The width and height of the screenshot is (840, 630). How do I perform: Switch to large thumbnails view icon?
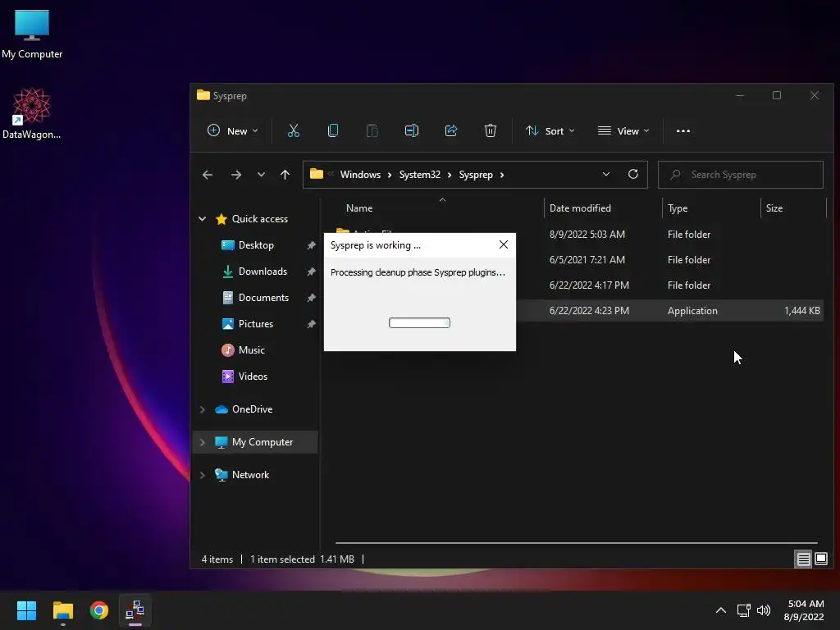pos(820,559)
